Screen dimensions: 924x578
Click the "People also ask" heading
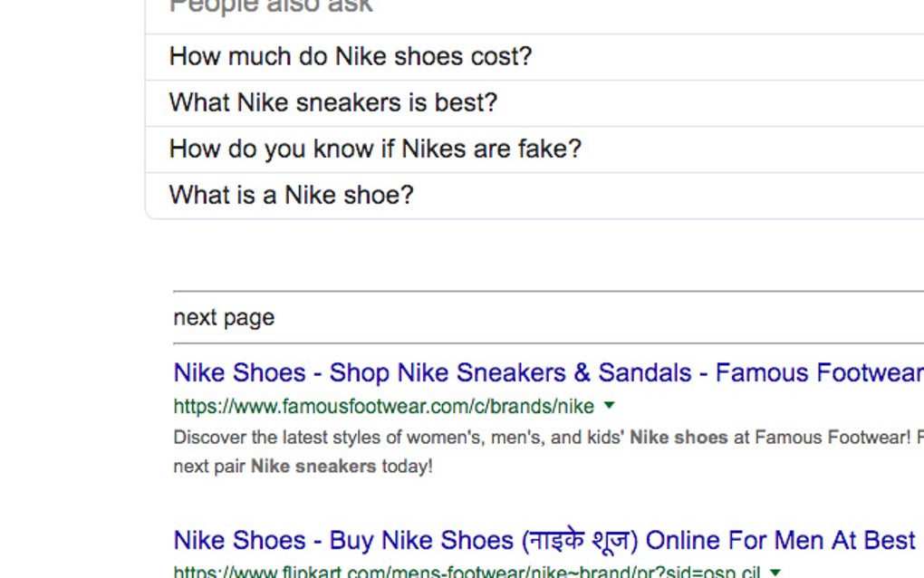click(271, 7)
